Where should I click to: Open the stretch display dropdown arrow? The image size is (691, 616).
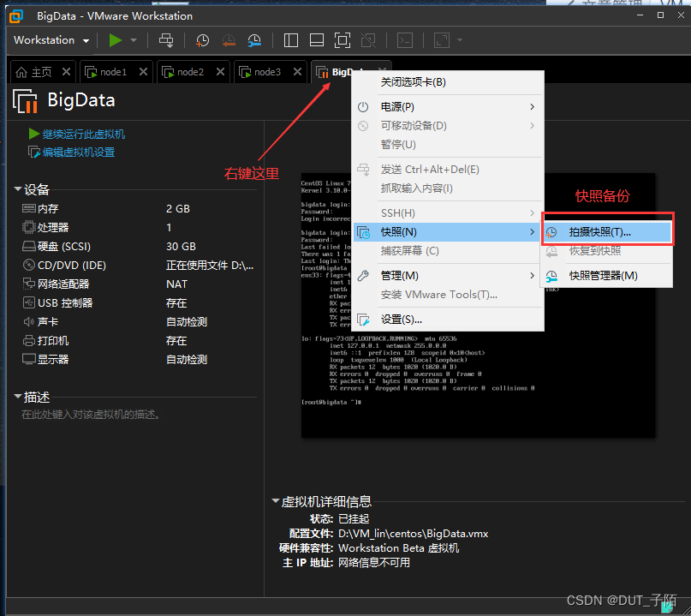pos(460,40)
